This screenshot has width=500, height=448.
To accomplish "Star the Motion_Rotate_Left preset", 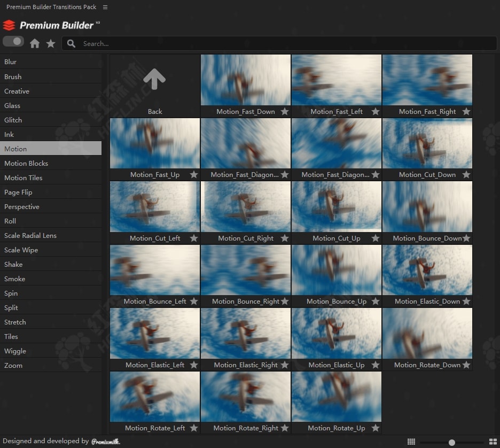I will [x=194, y=428].
